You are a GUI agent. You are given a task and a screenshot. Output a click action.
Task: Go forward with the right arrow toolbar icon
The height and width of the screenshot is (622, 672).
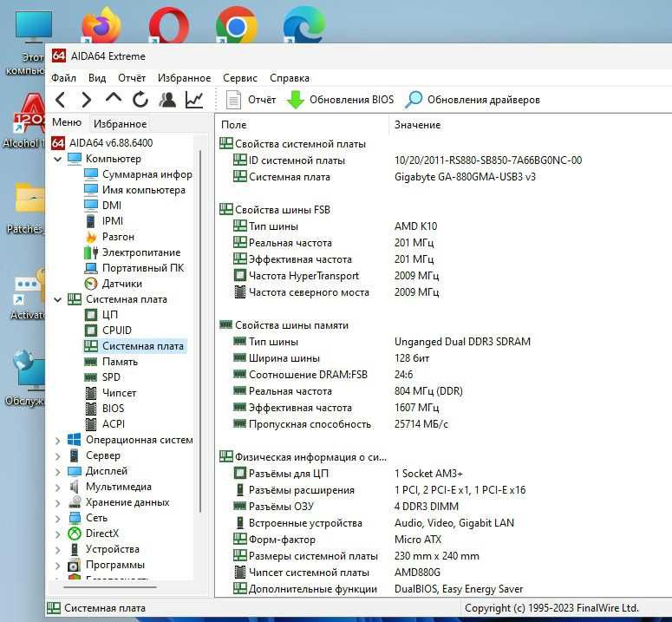point(87,100)
